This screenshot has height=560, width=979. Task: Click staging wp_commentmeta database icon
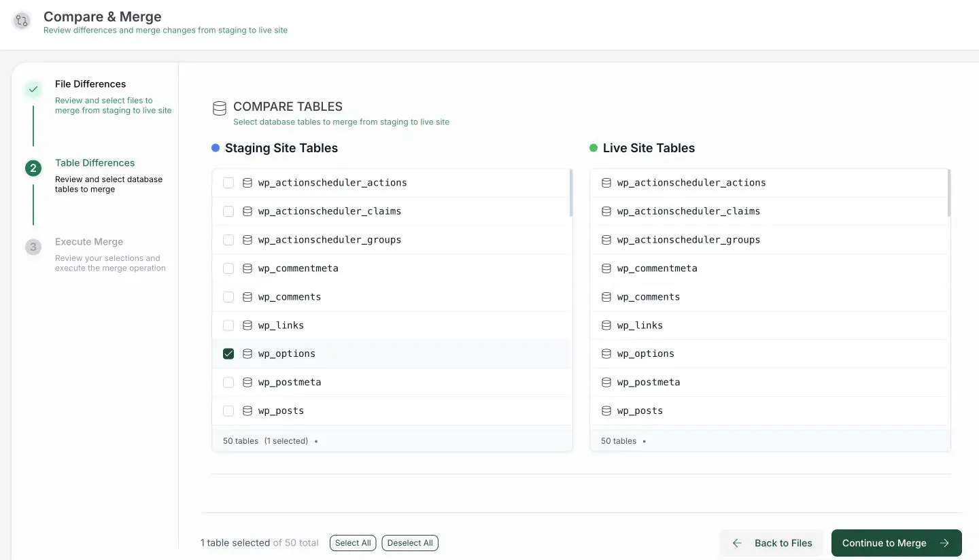click(x=247, y=268)
